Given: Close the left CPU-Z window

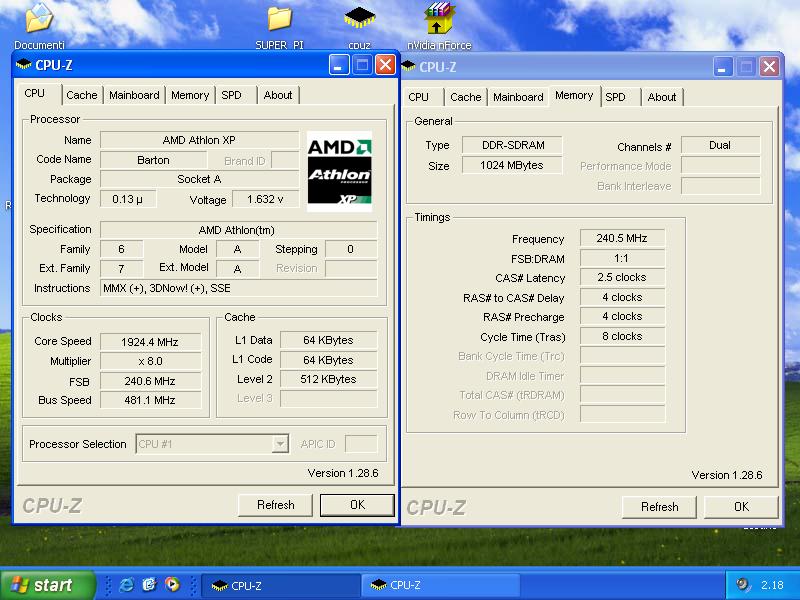Looking at the screenshot, I should tap(385, 65).
